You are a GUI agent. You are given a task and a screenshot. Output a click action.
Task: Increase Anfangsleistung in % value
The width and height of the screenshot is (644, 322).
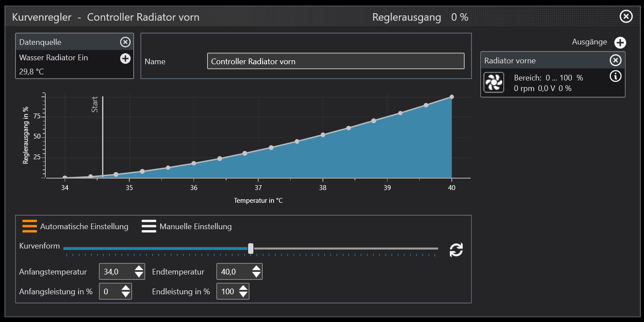pos(126,288)
